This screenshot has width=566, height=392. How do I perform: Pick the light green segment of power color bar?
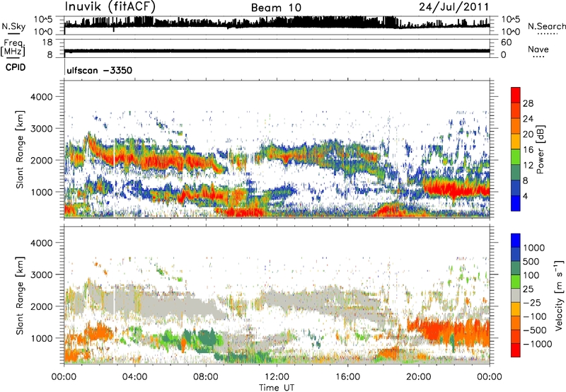coord(516,156)
